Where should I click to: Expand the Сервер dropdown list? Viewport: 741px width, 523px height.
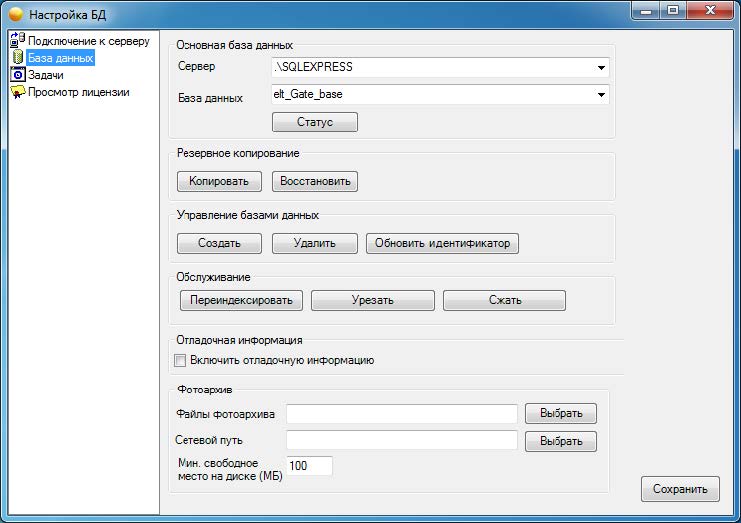pyautogui.click(x=601, y=68)
